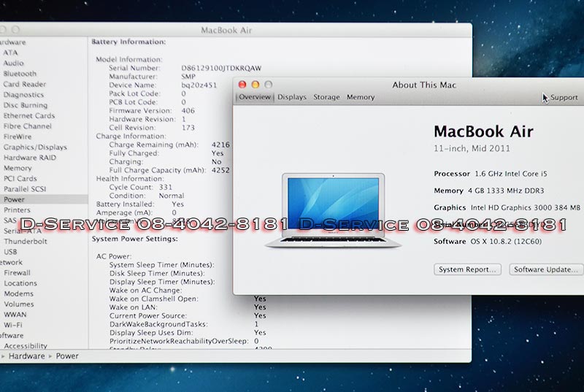Open the Displays tab in About This Mac

(x=291, y=97)
